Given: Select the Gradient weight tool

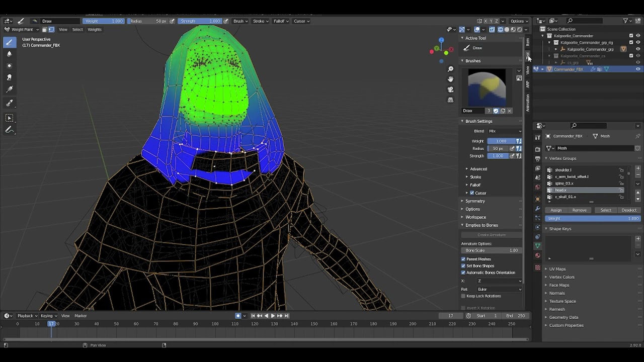Looking at the screenshot, I should pyautogui.click(x=9, y=89).
